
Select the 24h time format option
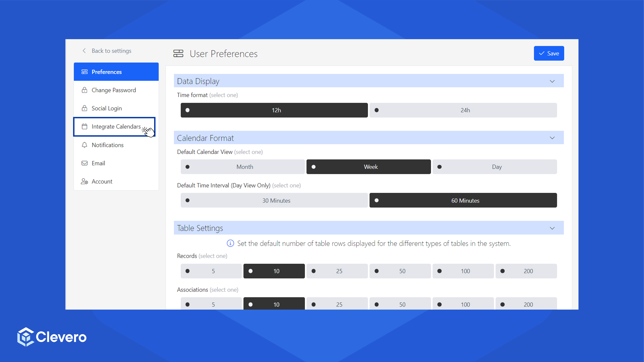(463, 110)
